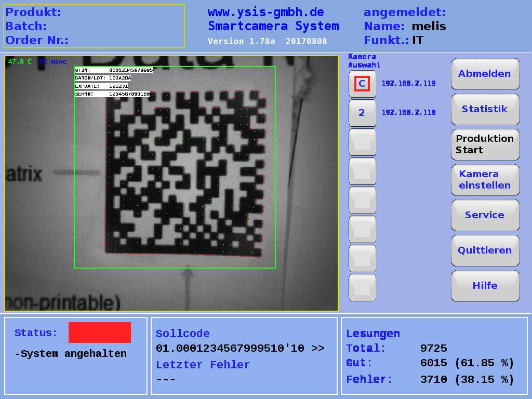532x399 pixels.
Task: Select camera 2 button
Action: [x=362, y=113]
